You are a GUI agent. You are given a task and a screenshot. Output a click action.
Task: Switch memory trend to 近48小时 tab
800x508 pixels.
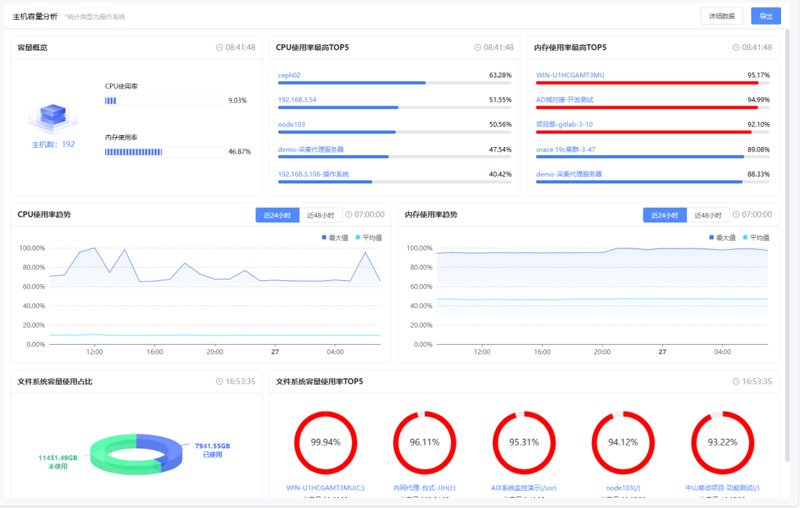click(x=707, y=215)
